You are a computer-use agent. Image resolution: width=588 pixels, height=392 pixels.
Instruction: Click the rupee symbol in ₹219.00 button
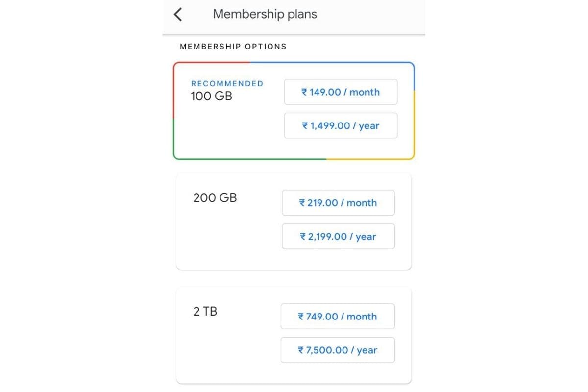point(302,203)
